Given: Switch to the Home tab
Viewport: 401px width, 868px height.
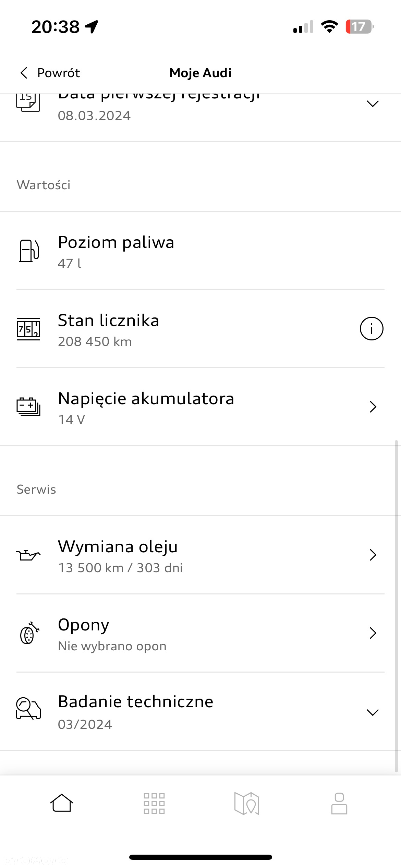Looking at the screenshot, I should pos(62,803).
